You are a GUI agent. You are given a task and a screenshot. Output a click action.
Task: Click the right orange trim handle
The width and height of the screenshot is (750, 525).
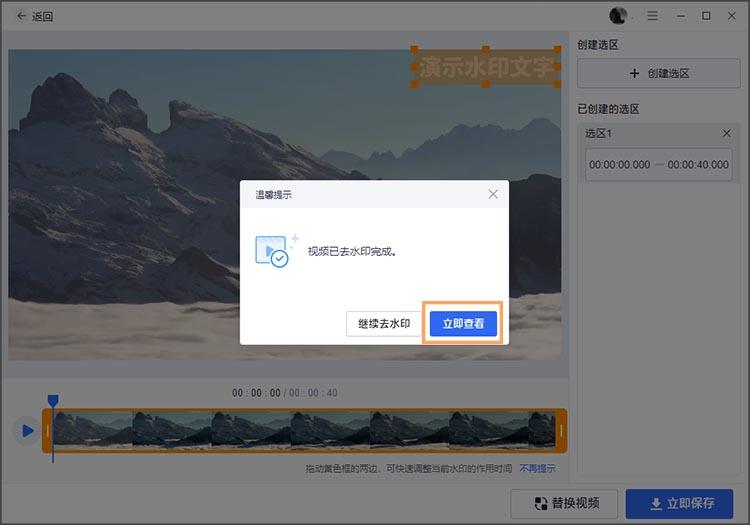tap(561, 431)
